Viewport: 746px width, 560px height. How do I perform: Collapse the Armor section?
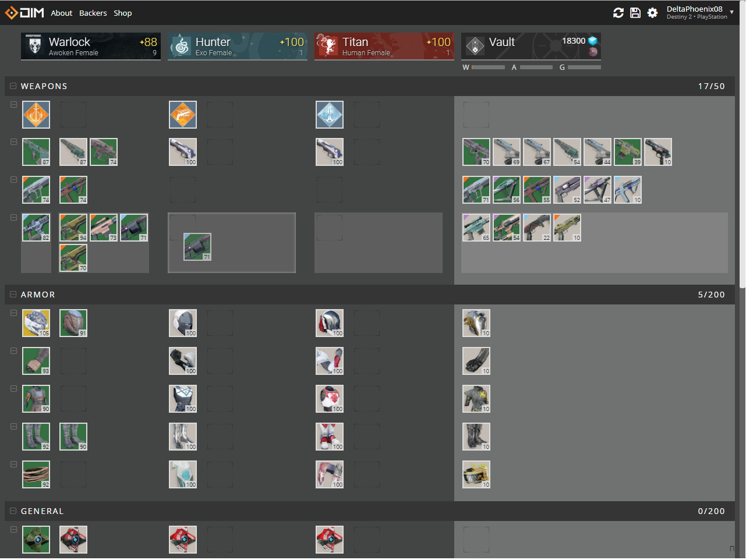point(13,295)
